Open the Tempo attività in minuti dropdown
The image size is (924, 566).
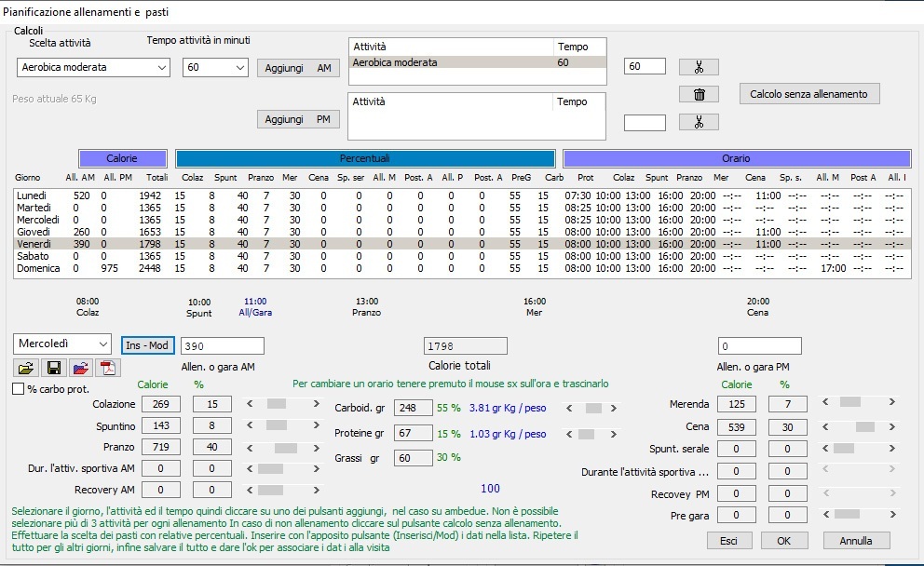215,67
